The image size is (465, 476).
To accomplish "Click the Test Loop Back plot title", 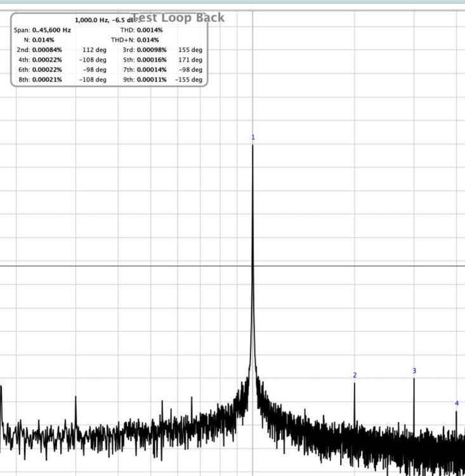I will (x=178, y=18).
